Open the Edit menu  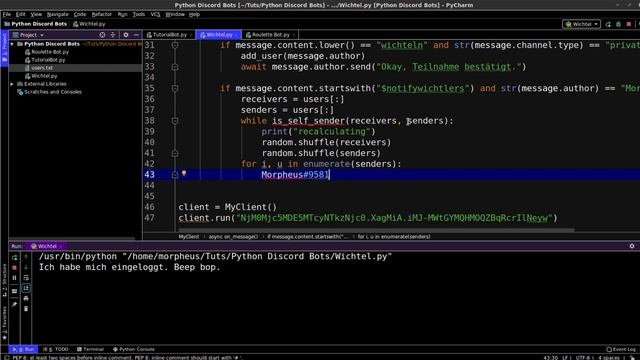tap(20, 14)
